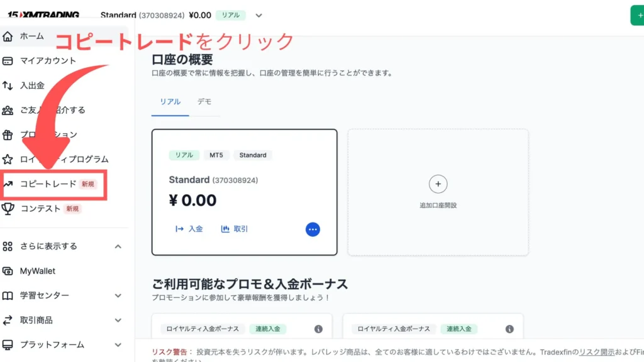Expand the account selector chevron in header

tap(258, 16)
